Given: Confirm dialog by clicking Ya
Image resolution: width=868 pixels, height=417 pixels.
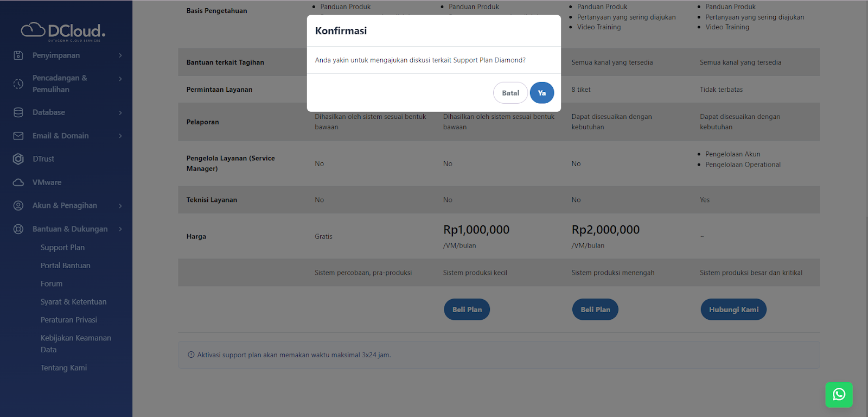Looking at the screenshot, I should pyautogui.click(x=541, y=92).
